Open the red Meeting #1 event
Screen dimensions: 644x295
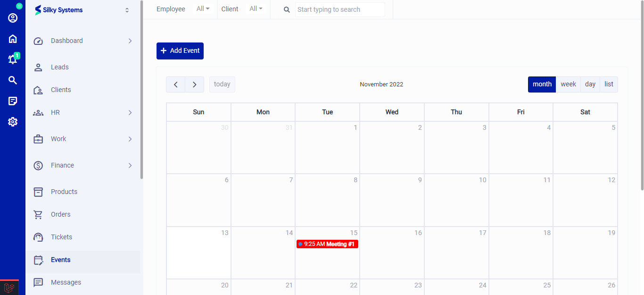[x=328, y=244]
